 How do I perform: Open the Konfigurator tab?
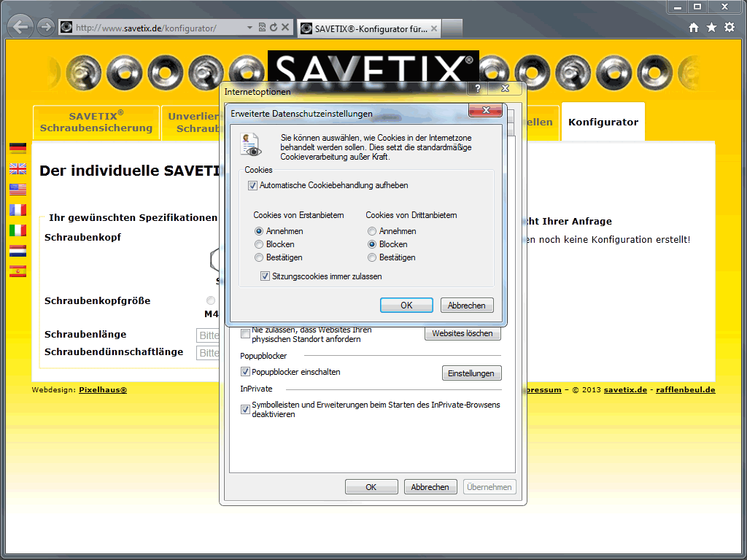603,122
